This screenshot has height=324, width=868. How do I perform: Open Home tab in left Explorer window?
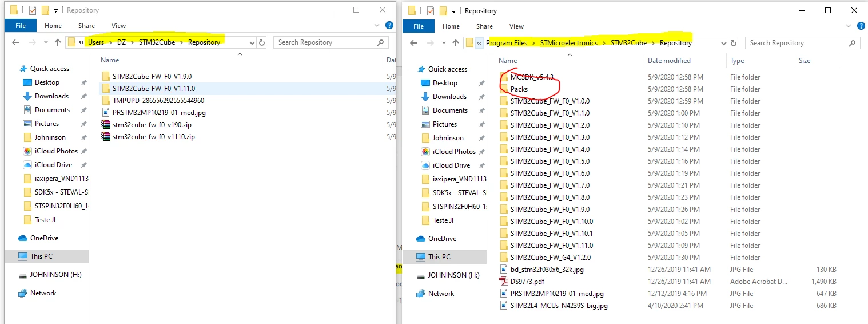tap(53, 26)
